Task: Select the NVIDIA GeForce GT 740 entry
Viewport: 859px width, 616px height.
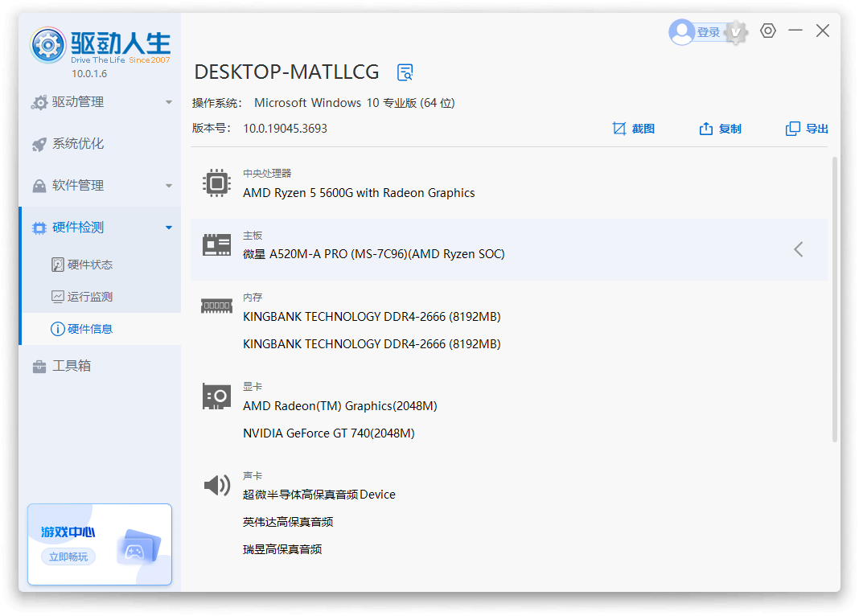Action: point(329,433)
